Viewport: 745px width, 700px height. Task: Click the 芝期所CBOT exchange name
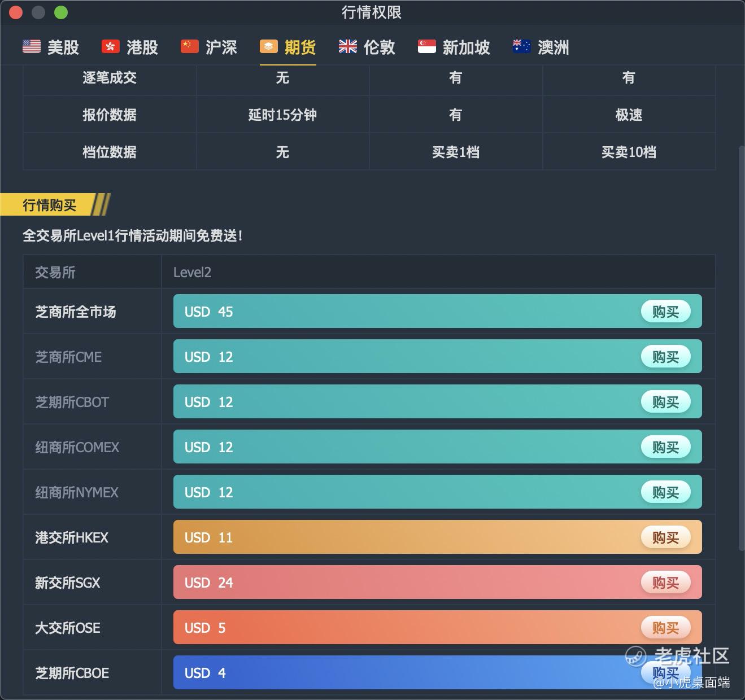pyautogui.click(x=72, y=402)
